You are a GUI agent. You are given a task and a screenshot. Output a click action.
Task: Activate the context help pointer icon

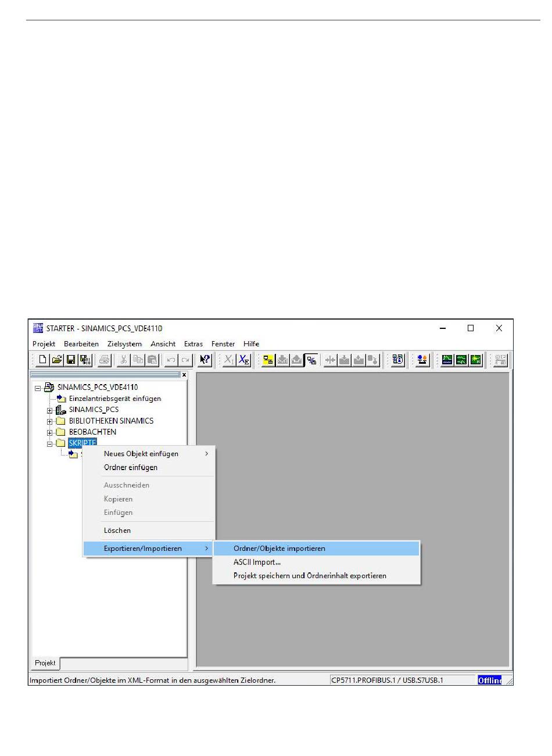[205, 360]
